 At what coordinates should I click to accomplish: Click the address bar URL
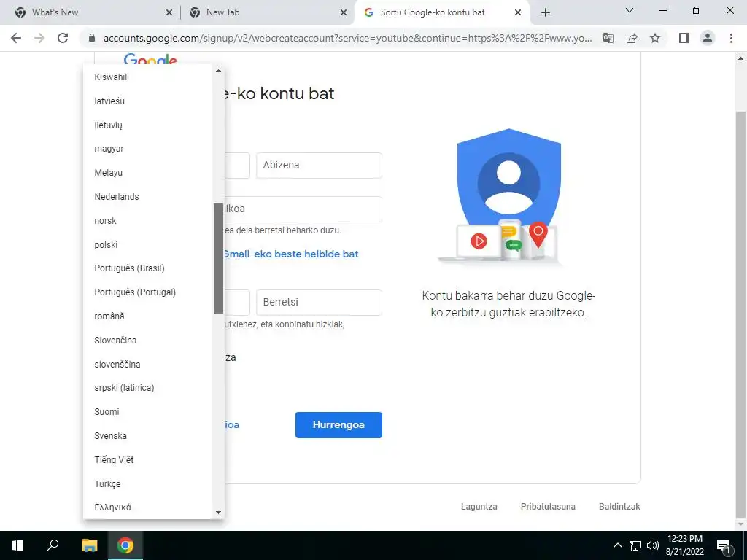(348, 38)
